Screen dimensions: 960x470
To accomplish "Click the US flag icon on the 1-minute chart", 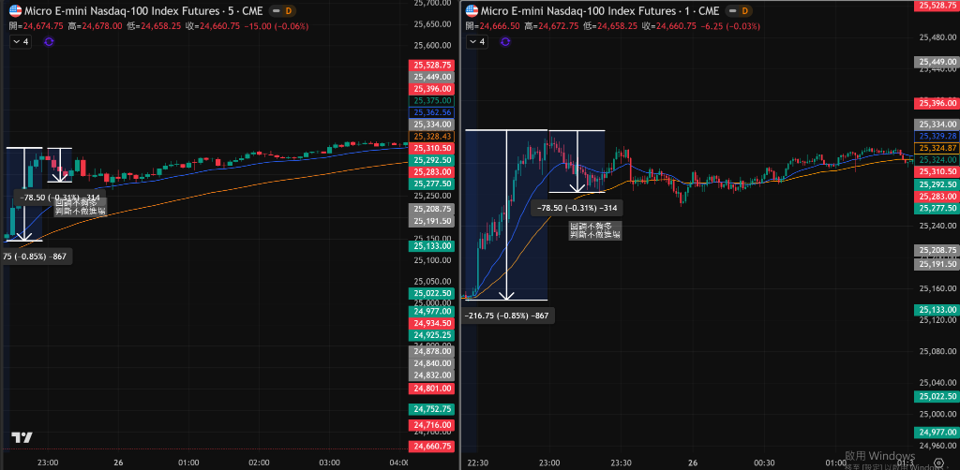I will point(474,10).
